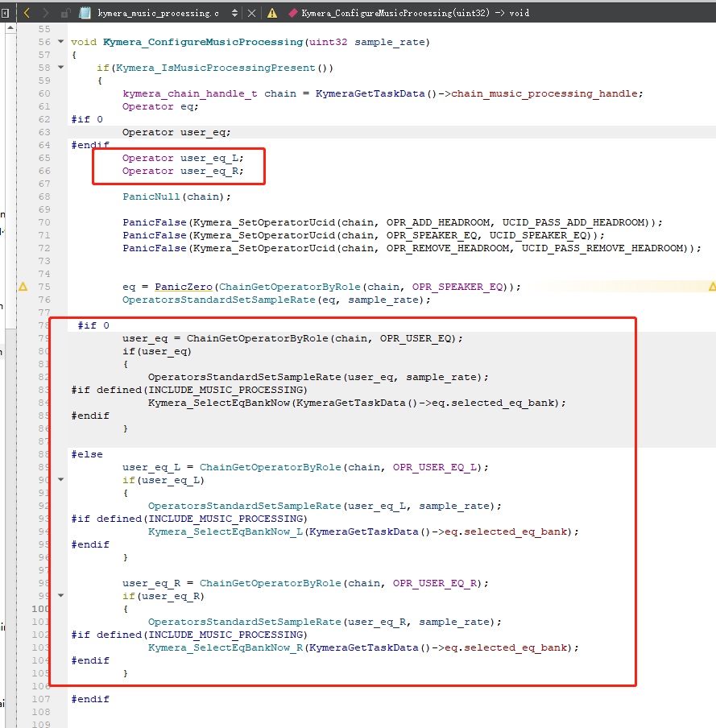This screenshot has height=728, width=716.
Task: Click the Kymera_SelectEqBankNow_L function call
Action: (x=226, y=532)
